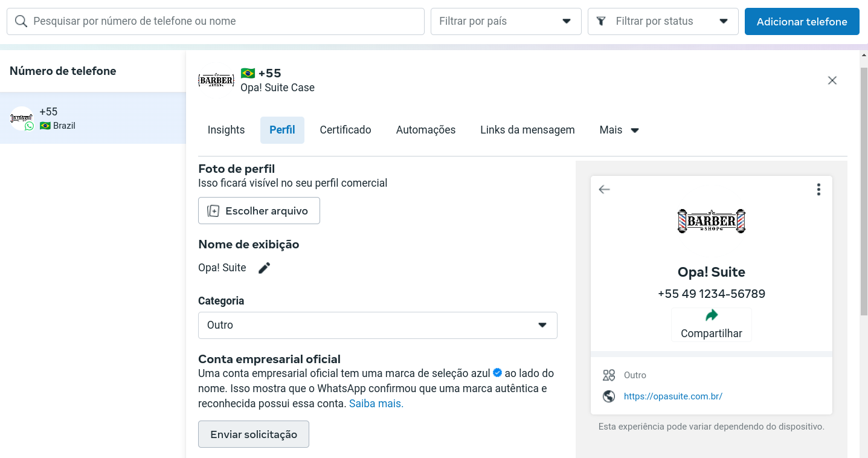Click the Enviar solicitação button
This screenshot has width=868, height=458.
click(x=254, y=434)
